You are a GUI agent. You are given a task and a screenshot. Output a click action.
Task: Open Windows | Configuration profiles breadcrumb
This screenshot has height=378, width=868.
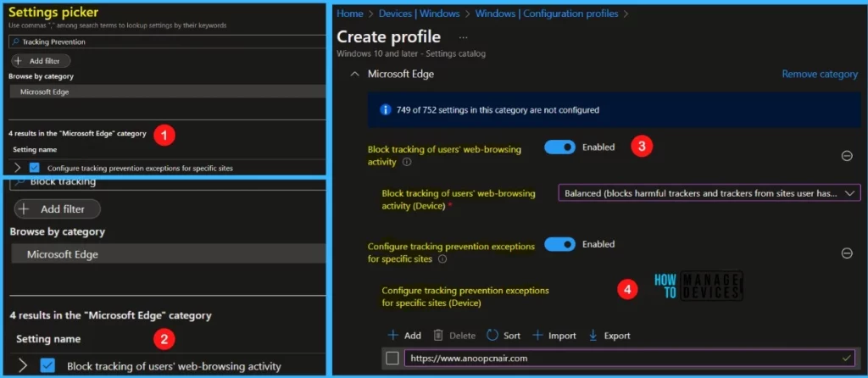coord(547,14)
